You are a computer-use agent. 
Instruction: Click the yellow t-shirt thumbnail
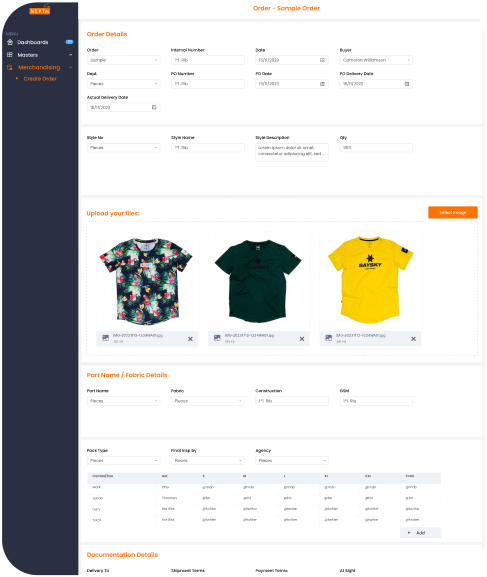370,281
